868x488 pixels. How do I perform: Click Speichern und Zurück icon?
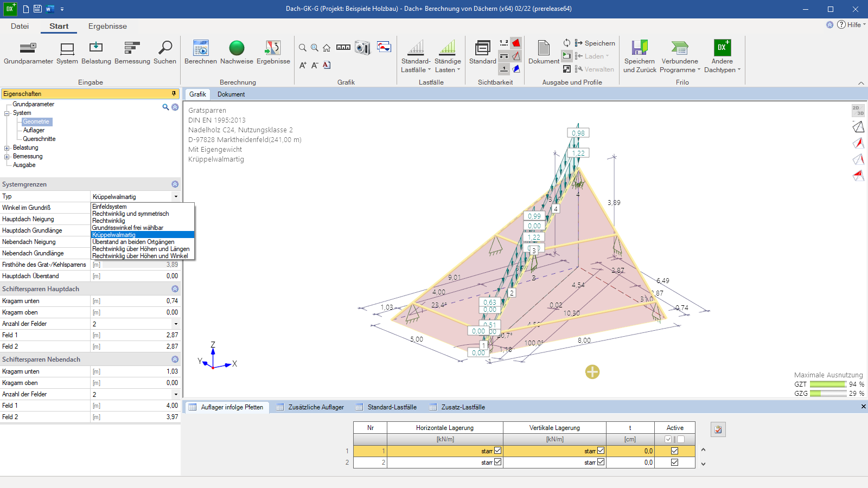pos(640,48)
